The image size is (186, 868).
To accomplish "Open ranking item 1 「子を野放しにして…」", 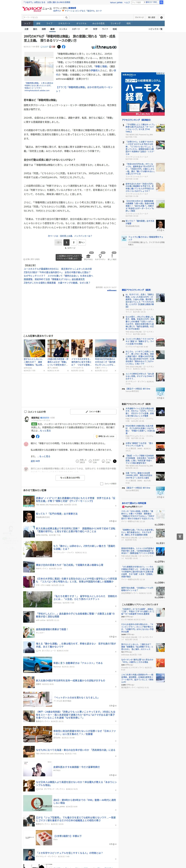I will click(140, 128).
